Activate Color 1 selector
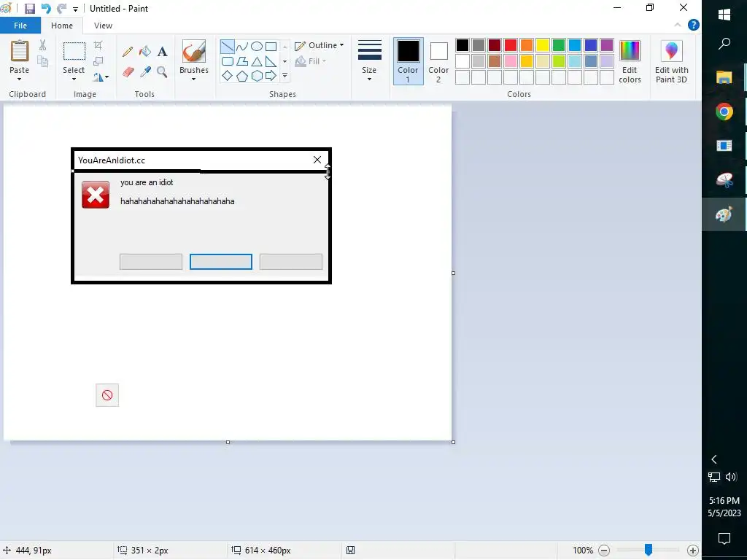747x560 pixels. click(409, 61)
